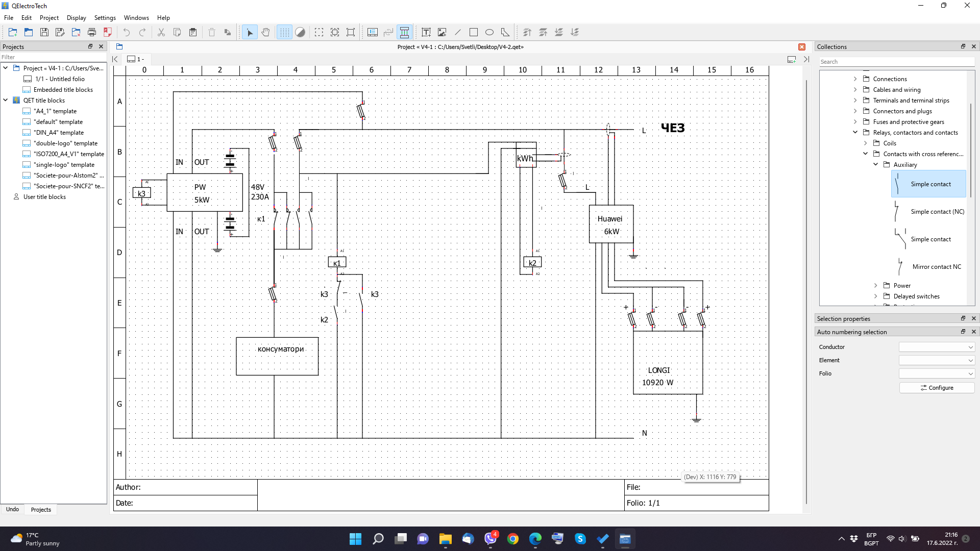Click the Save project icon
980x551 pixels.
tap(44, 32)
